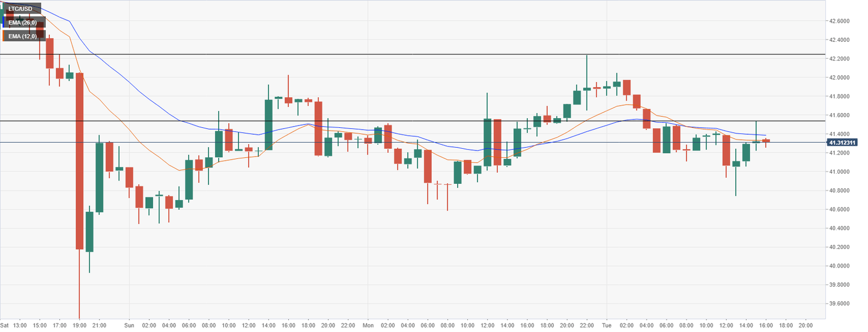
Task: Select the Sat day marker on time axis
Action: pos(5,325)
